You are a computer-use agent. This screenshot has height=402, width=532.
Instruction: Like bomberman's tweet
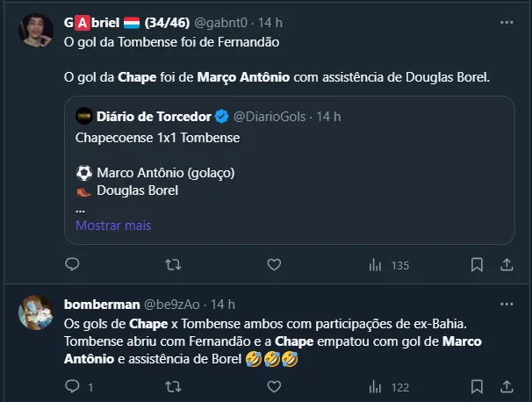[274, 385]
